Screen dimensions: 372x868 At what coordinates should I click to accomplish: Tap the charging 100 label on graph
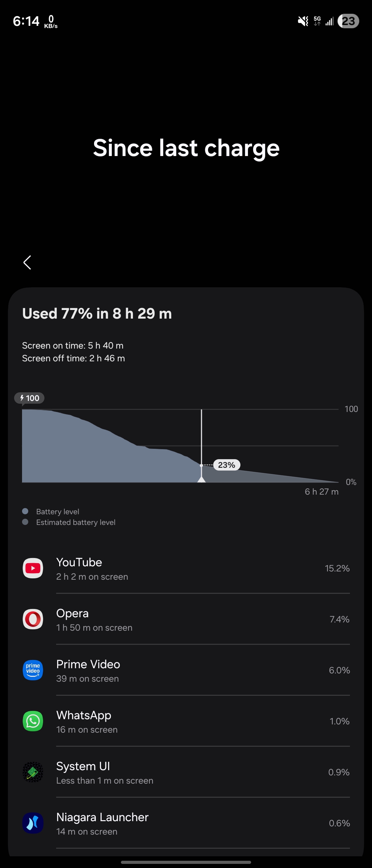pyautogui.click(x=30, y=398)
